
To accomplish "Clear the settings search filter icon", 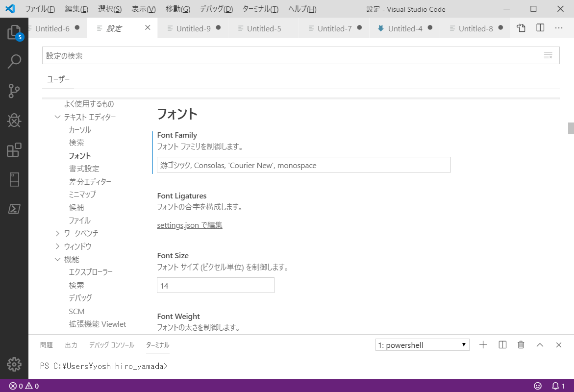I will pyautogui.click(x=548, y=56).
